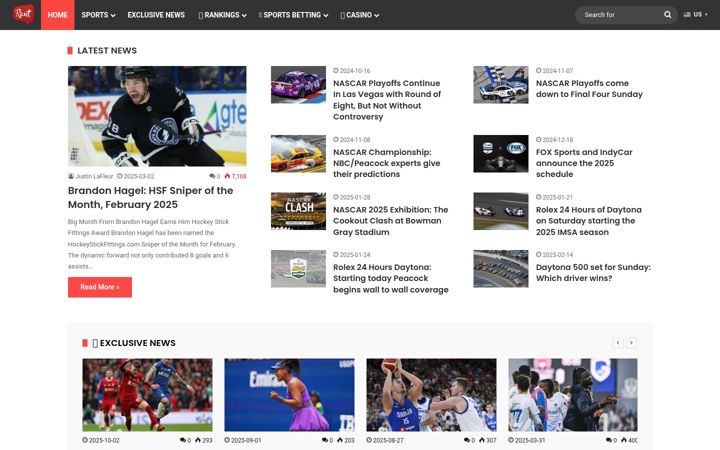Open Brandon Hagel HSF Sniper headline

[x=151, y=197]
